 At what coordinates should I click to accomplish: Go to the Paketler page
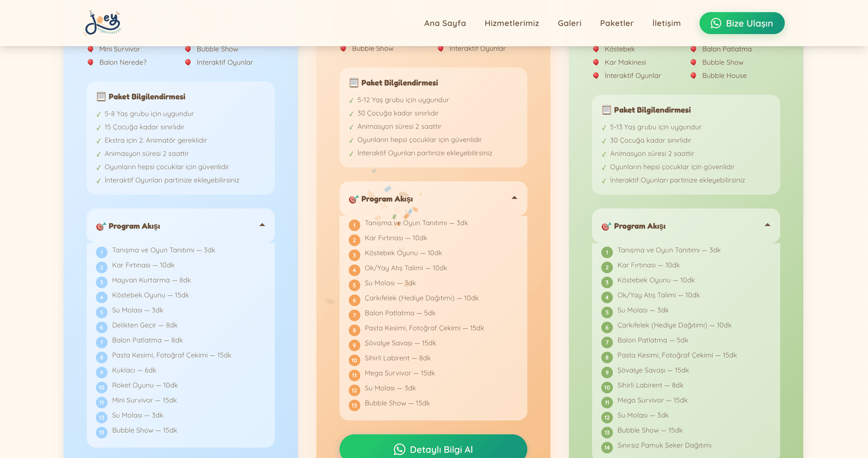pos(617,23)
